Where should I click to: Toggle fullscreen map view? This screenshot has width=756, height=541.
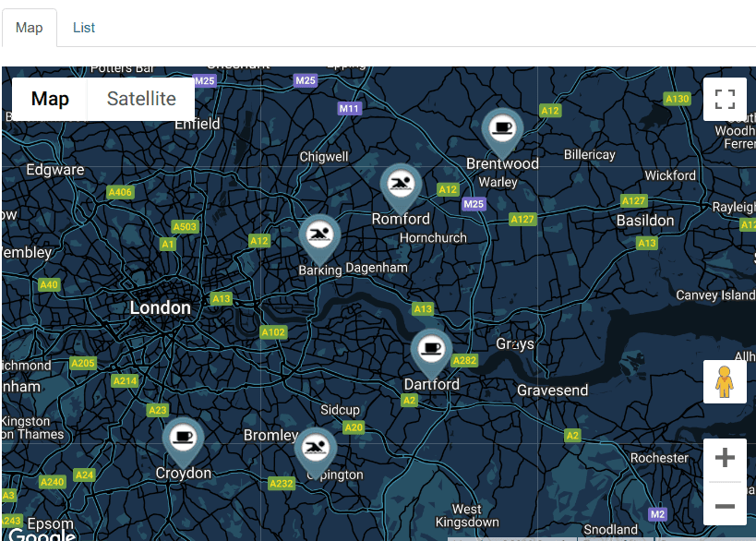[725, 100]
